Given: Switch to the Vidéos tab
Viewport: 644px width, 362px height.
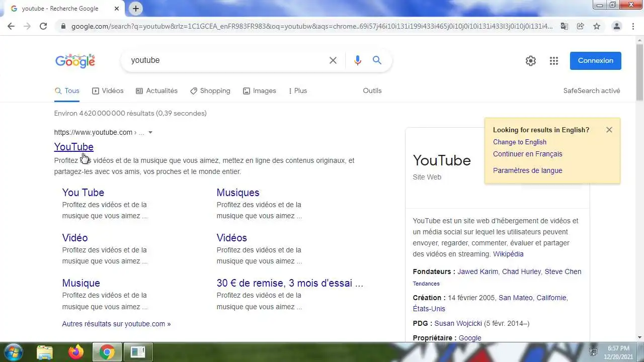Looking at the screenshot, I should [x=108, y=90].
